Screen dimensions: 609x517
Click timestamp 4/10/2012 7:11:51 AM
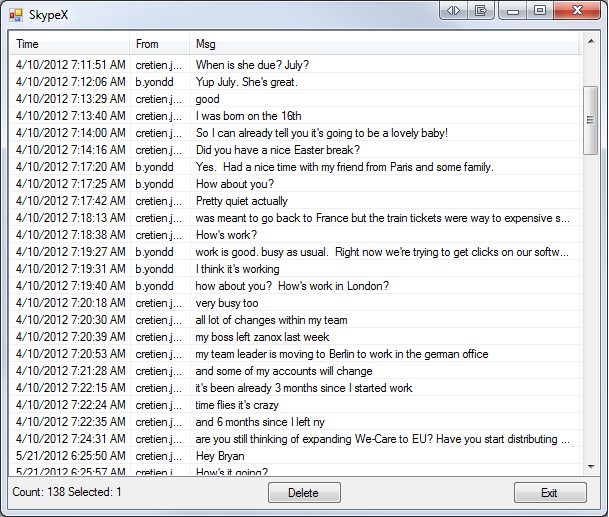(71, 65)
